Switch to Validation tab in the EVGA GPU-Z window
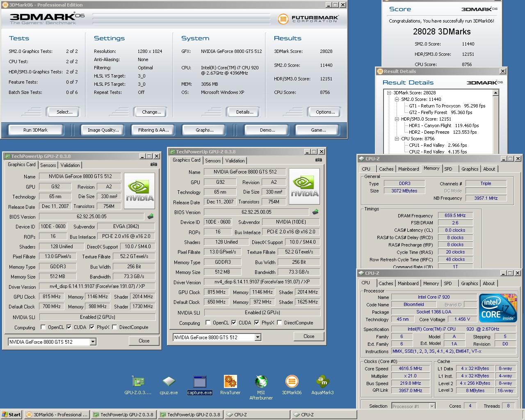 pos(70,165)
